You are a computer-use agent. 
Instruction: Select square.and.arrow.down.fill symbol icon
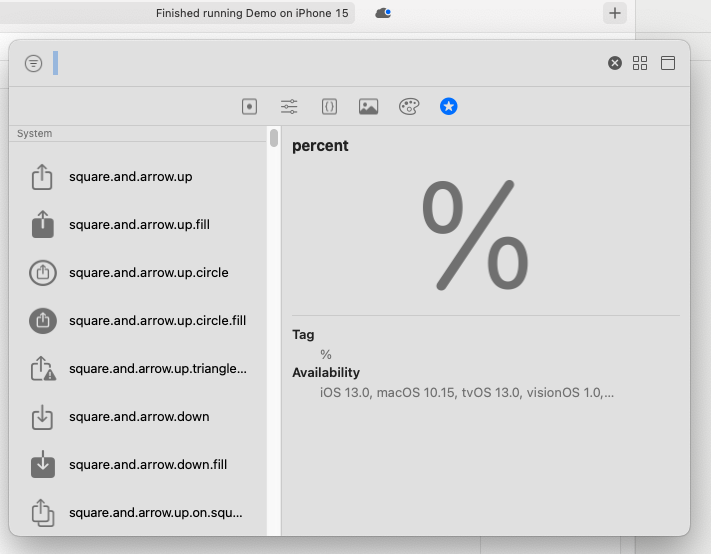[x=43, y=465]
